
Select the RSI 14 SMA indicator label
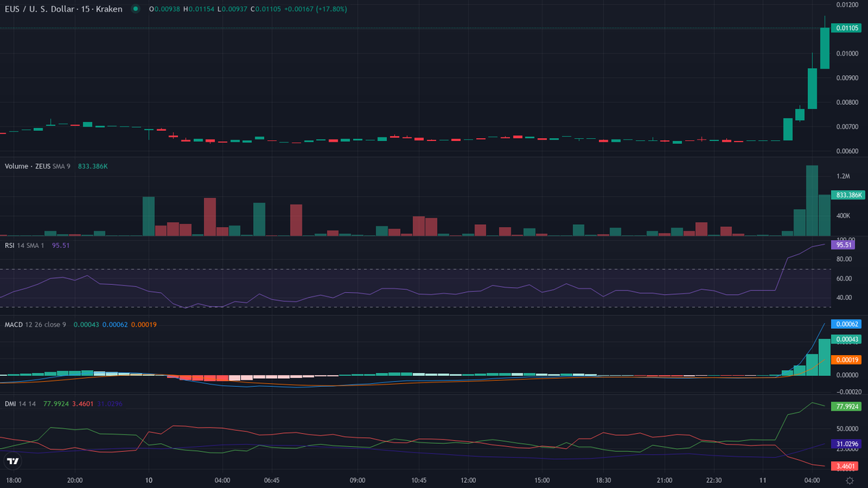tap(25, 244)
